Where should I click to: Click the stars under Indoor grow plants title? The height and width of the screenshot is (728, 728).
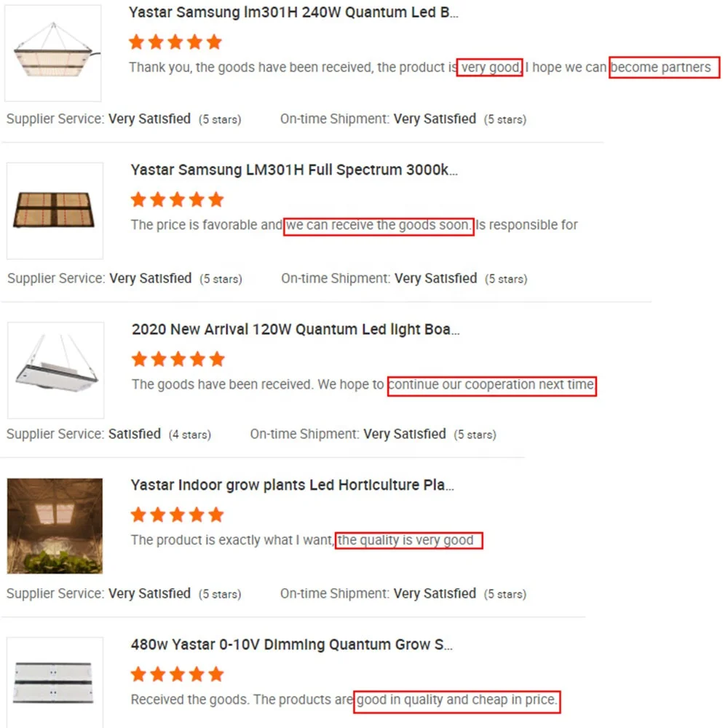(x=177, y=515)
